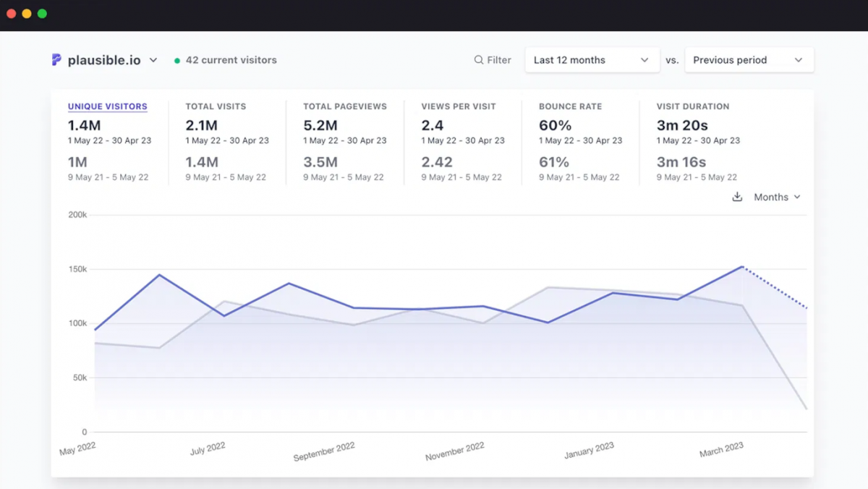Click the Filter magnifier icon
The image size is (868, 489).
[478, 60]
